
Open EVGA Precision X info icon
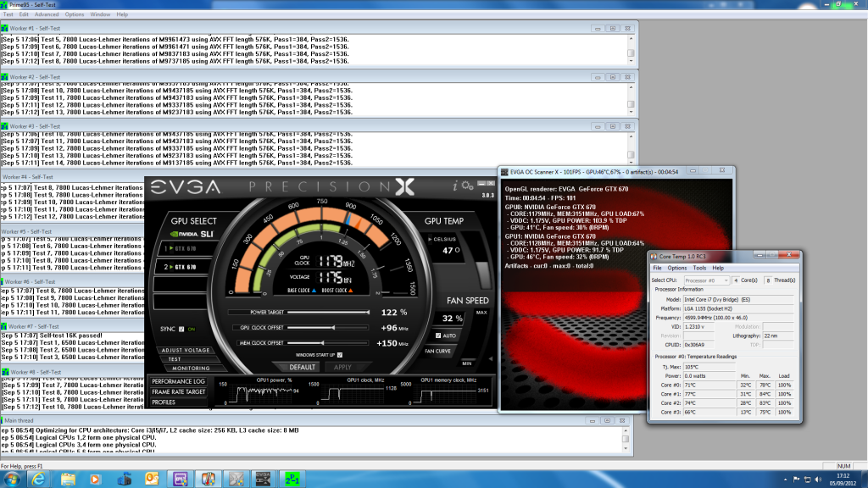coord(456,186)
